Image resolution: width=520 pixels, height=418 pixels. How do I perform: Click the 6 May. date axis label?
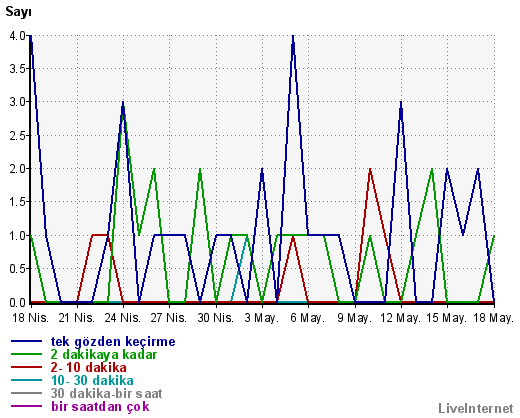pyautogui.click(x=307, y=318)
